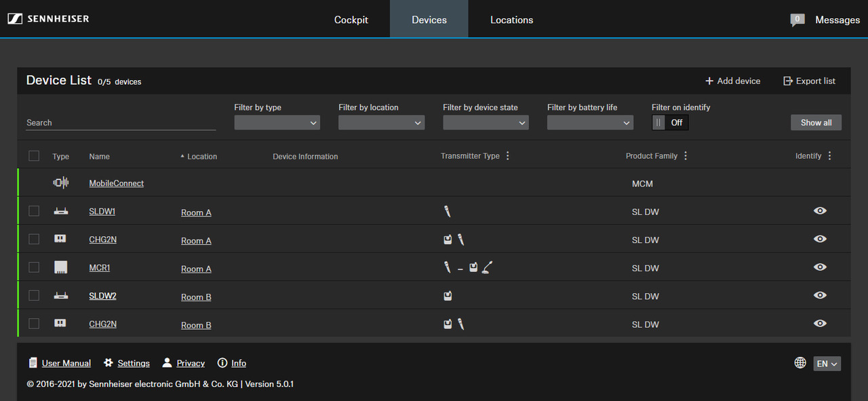
Task: Click the MCR1 device type icon
Action: click(x=60, y=267)
